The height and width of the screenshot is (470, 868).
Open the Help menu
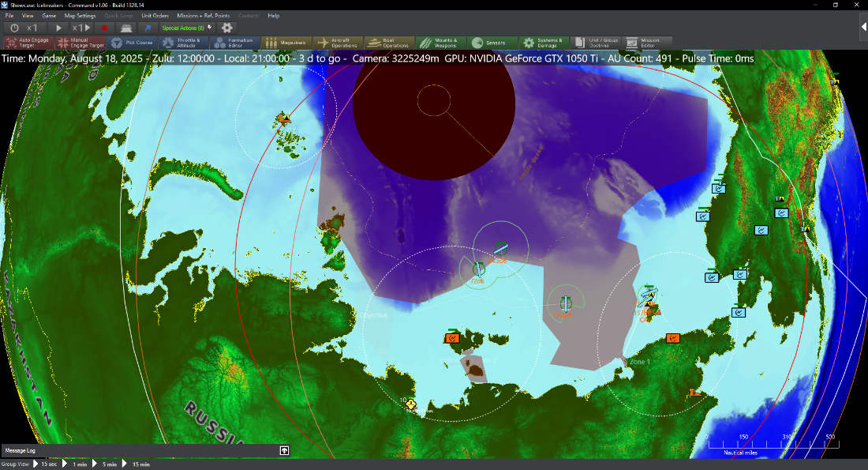pyautogui.click(x=274, y=16)
